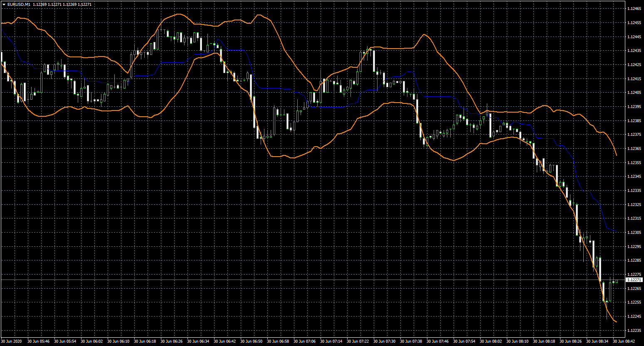Click the 30 Jun 2020 date label
Image resolution: width=644 pixels, height=346 pixels.
coord(12,341)
